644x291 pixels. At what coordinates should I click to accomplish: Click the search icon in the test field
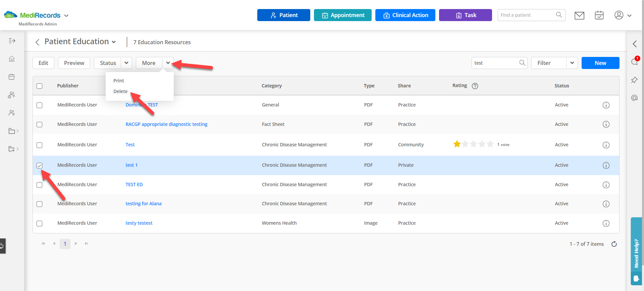522,63
